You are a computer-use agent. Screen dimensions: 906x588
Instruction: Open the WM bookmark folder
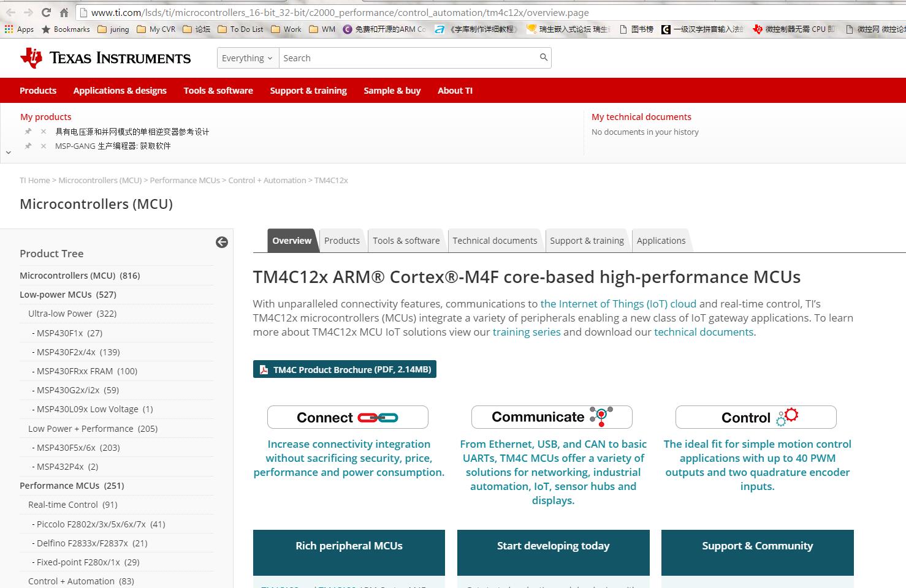(x=322, y=29)
